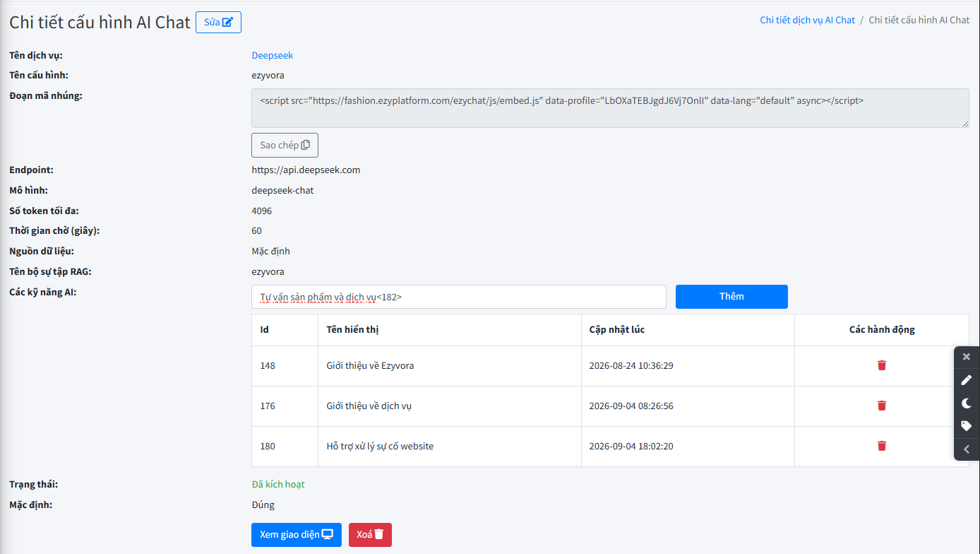Close the floating side toolbar
The width and height of the screenshot is (980, 554).
coord(967,357)
